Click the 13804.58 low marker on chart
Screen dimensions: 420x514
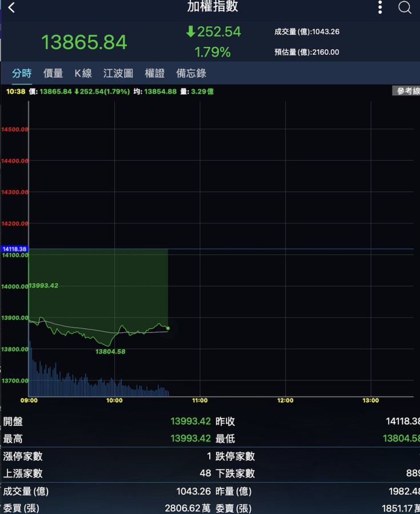click(x=110, y=352)
